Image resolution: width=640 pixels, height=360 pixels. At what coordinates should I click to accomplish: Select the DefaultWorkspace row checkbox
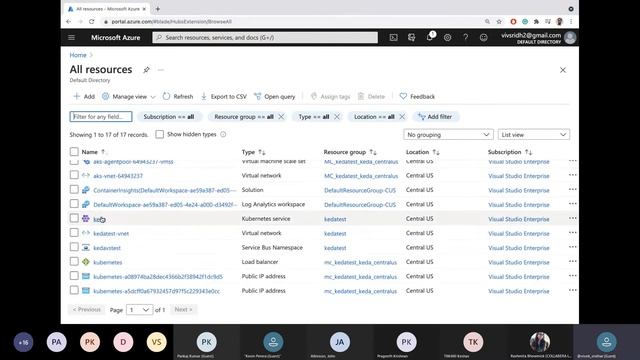tap(74, 204)
